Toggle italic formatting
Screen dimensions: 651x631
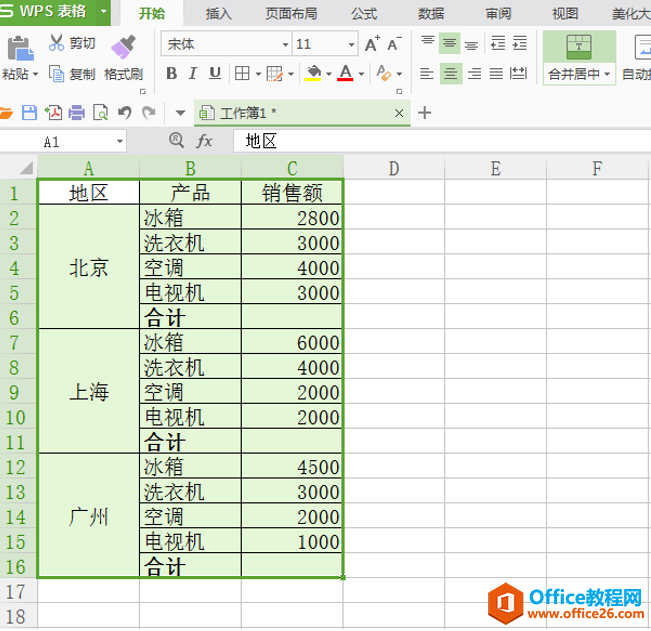point(193,73)
